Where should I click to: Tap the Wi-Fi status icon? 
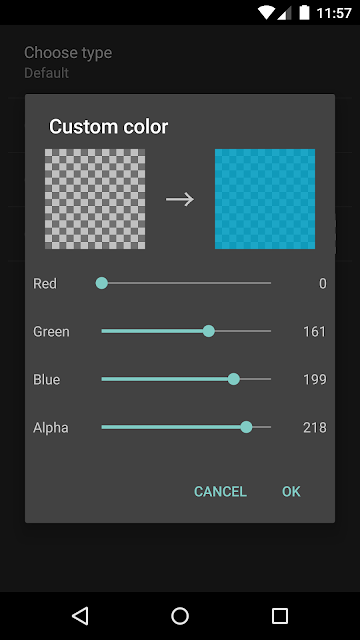coord(267,13)
